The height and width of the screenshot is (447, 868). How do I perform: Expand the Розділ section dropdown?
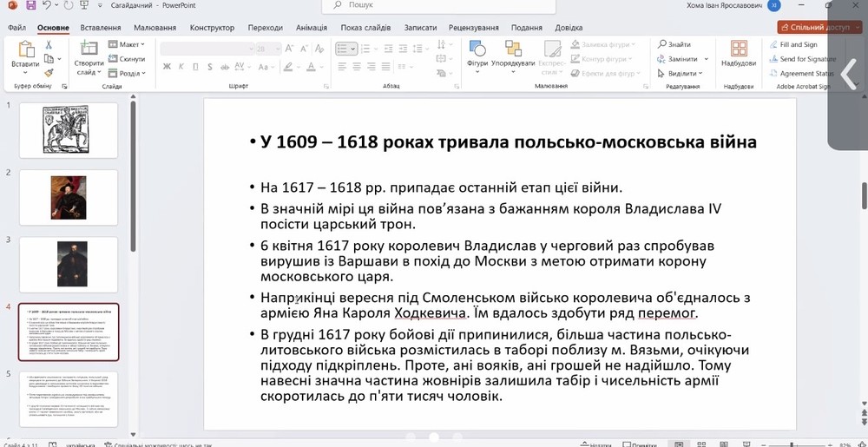(128, 74)
